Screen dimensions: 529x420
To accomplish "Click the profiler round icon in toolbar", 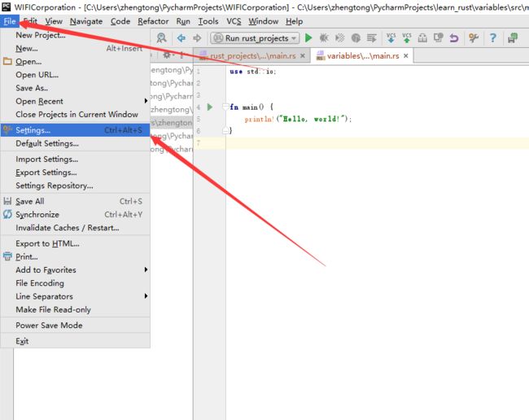I will 356,37.
